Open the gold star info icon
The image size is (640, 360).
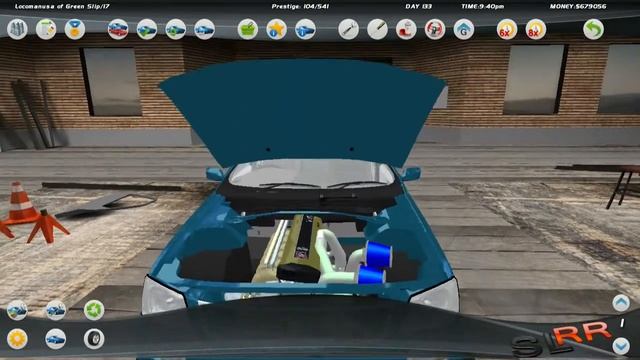coord(276,29)
